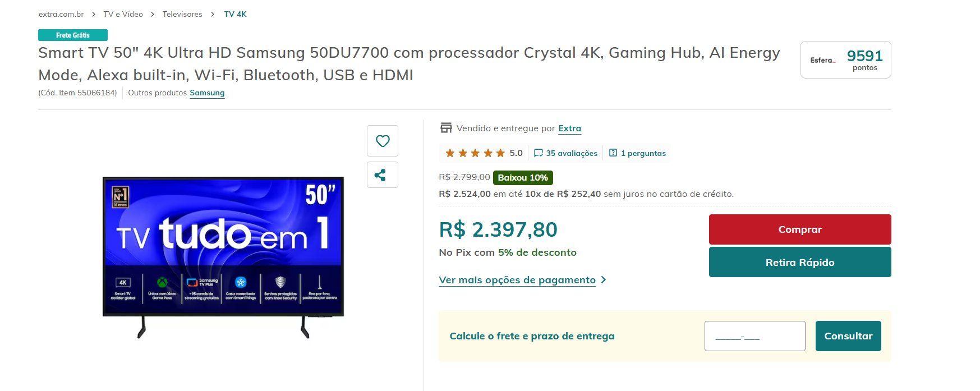Click the comment icon next to 35 avaliações
Image resolution: width=980 pixels, height=391 pixels.
coord(539,153)
